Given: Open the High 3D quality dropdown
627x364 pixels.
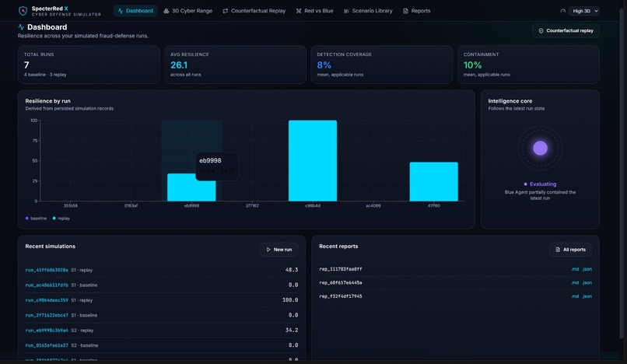Looking at the screenshot, I should coord(584,11).
